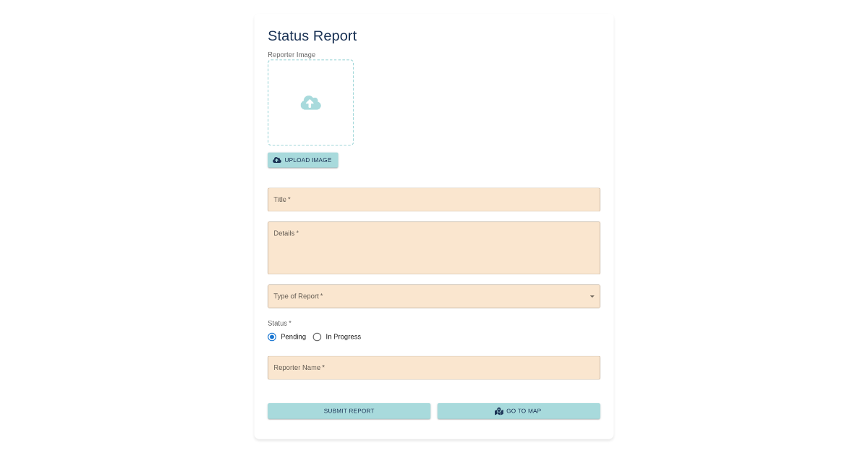
Task: Choose the In Progress radio button
Action: (317, 337)
